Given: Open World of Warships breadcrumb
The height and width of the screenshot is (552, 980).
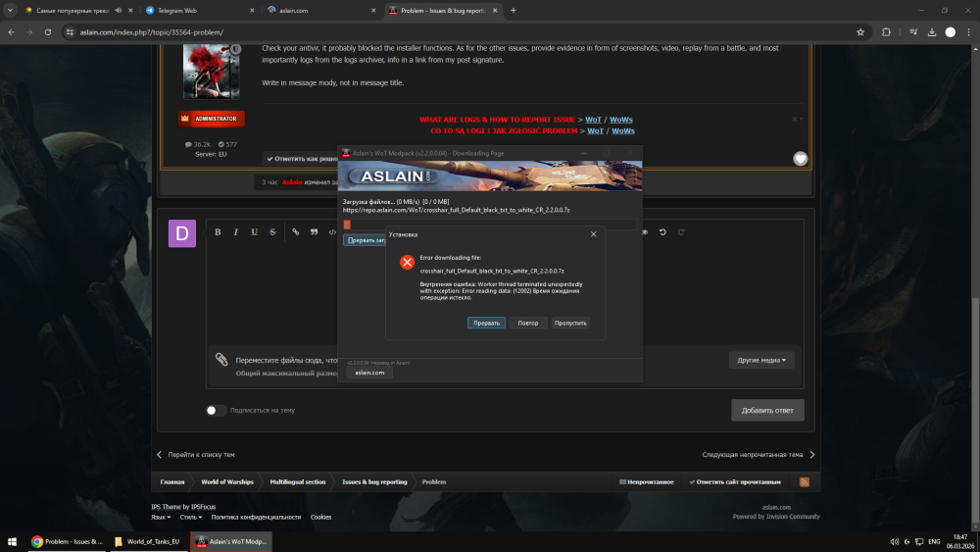Looking at the screenshot, I should 227,482.
